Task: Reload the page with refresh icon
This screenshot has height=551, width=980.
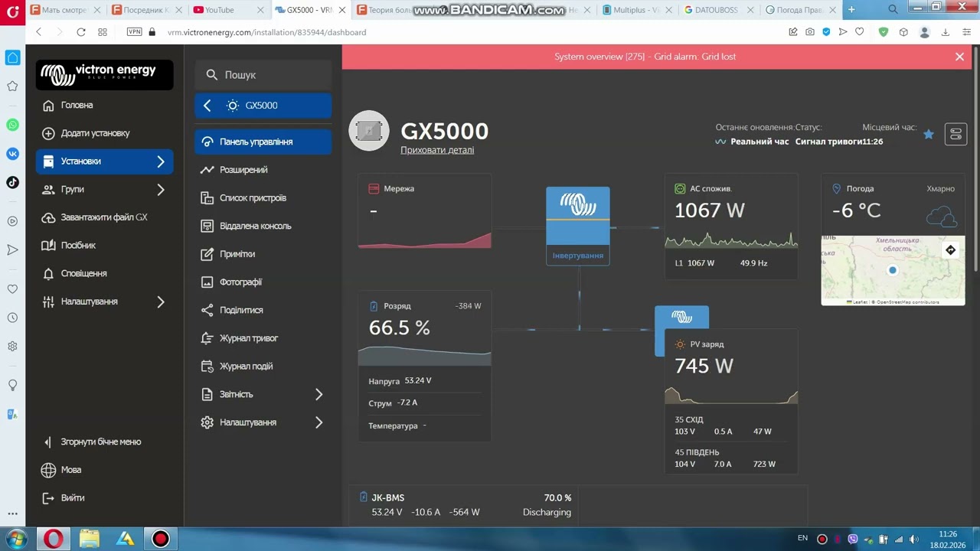Action: click(x=81, y=32)
